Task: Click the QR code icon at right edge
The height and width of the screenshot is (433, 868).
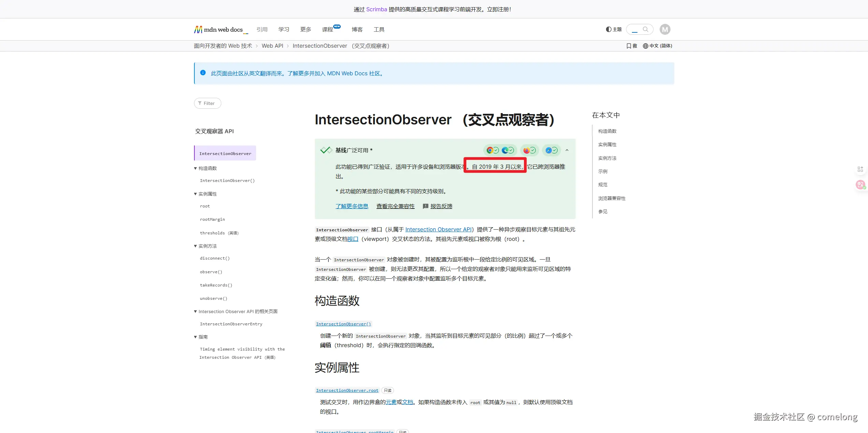Action: [860, 169]
